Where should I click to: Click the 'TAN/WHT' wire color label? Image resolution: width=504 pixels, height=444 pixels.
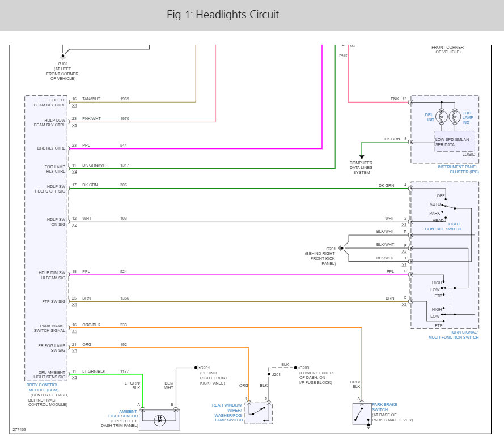click(x=91, y=99)
